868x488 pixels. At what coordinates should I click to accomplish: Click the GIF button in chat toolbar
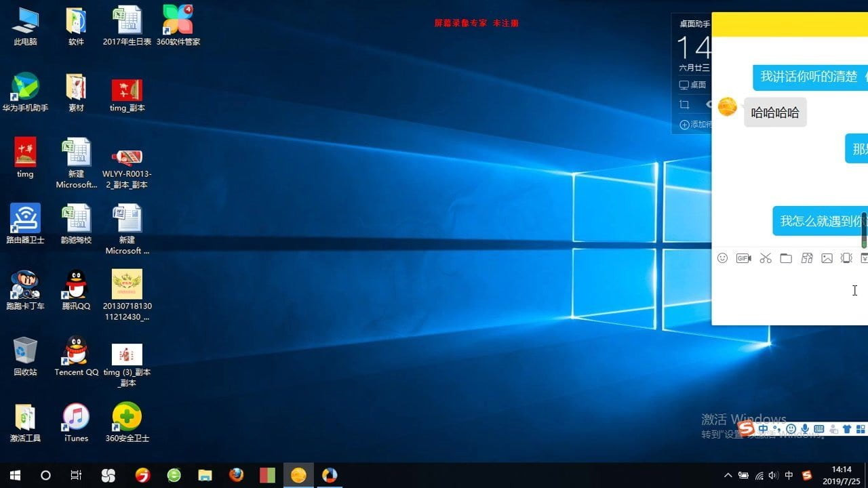[x=744, y=258]
